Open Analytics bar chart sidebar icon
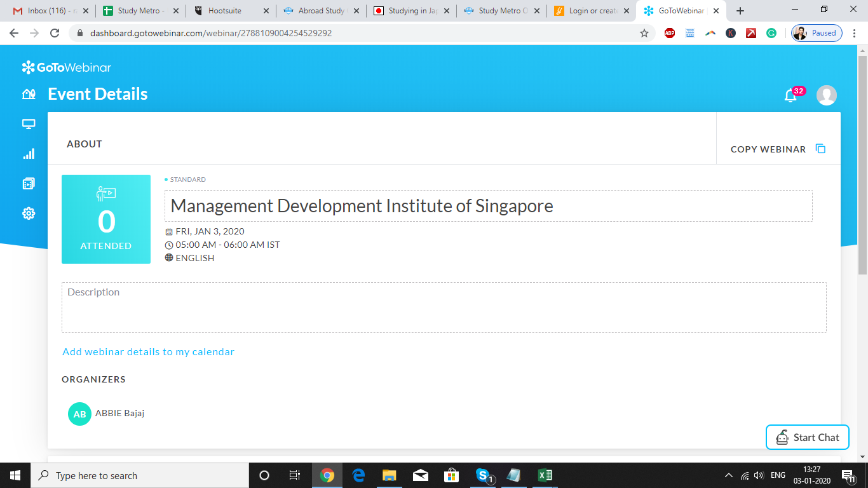The image size is (868, 488). (29, 154)
